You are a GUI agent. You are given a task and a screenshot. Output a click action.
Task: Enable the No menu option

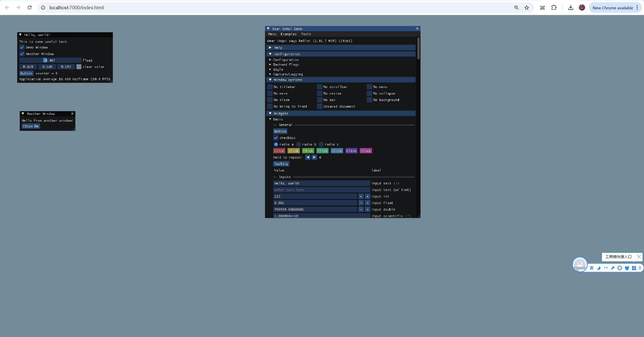point(370,87)
